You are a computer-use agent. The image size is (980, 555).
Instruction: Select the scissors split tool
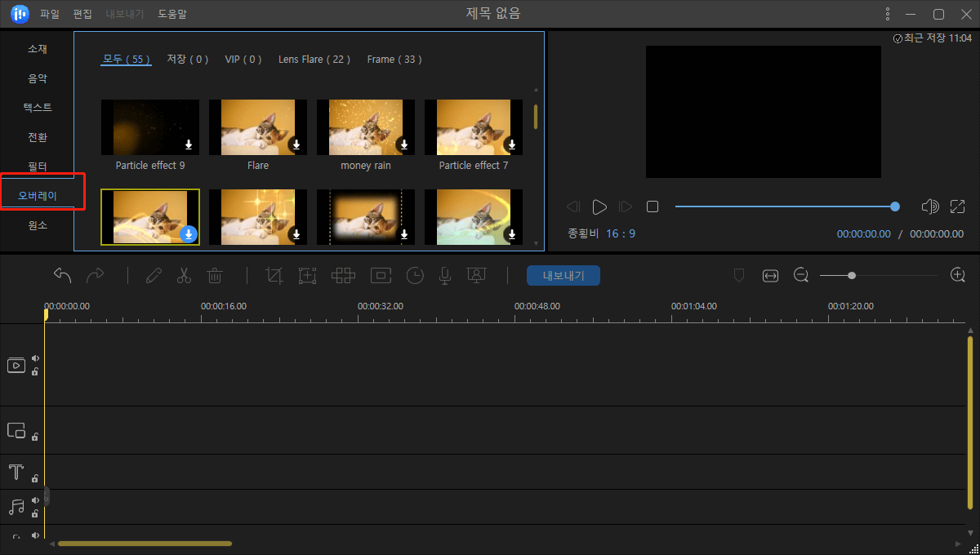point(184,276)
